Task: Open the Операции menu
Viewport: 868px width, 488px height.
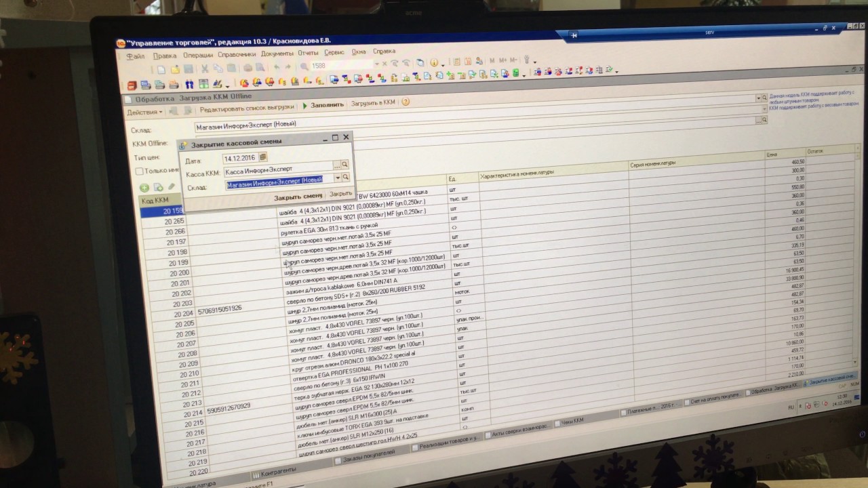Action: point(198,55)
